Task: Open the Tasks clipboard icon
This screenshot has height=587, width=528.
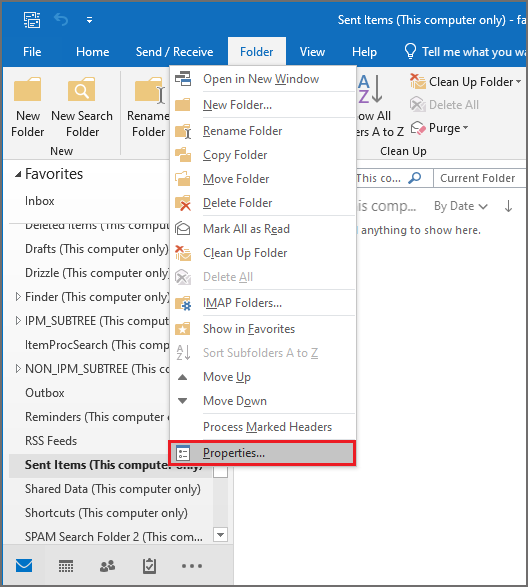Action: coord(149,566)
